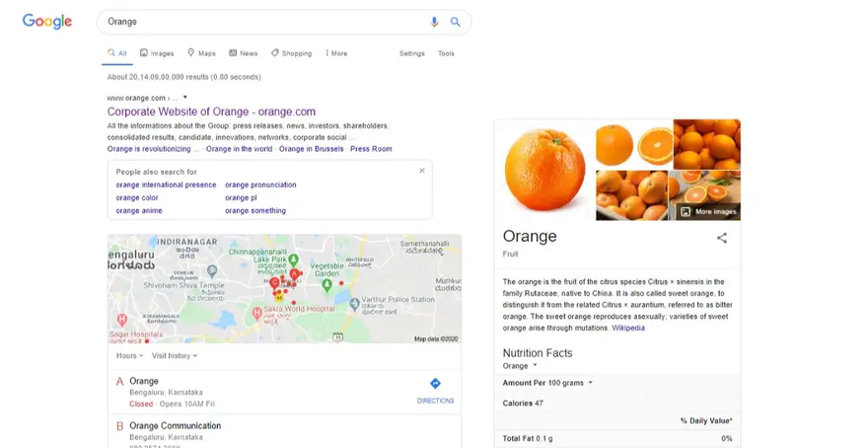
Task: Expand the Hours filter dropdown
Action: (x=129, y=355)
